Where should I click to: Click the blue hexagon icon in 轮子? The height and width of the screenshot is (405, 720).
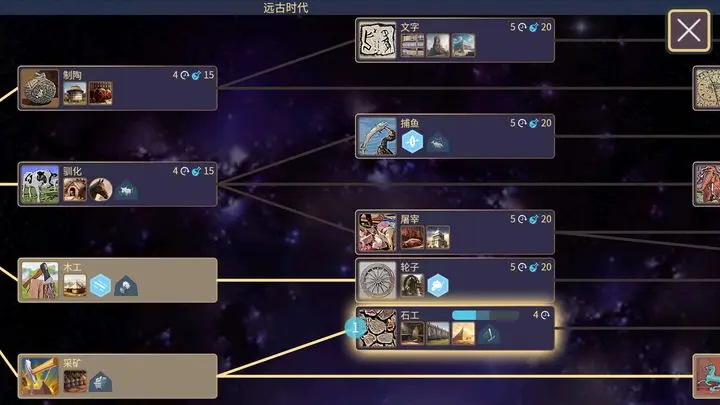(438, 285)
